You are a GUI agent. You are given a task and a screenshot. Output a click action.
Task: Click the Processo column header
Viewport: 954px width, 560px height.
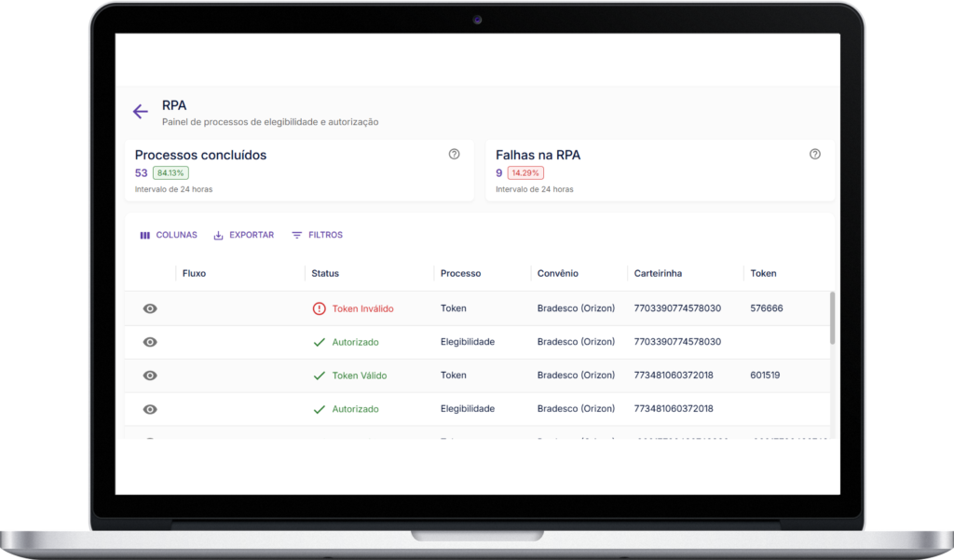(460, 273)
